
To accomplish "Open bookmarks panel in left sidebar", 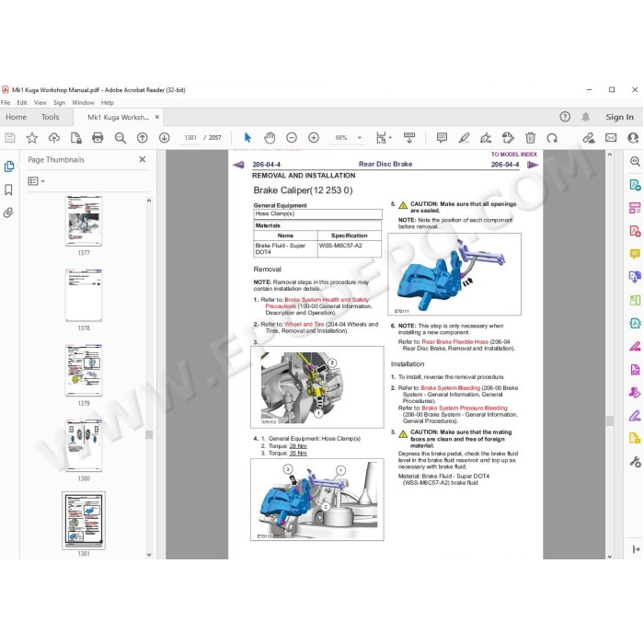I will 8,190.
